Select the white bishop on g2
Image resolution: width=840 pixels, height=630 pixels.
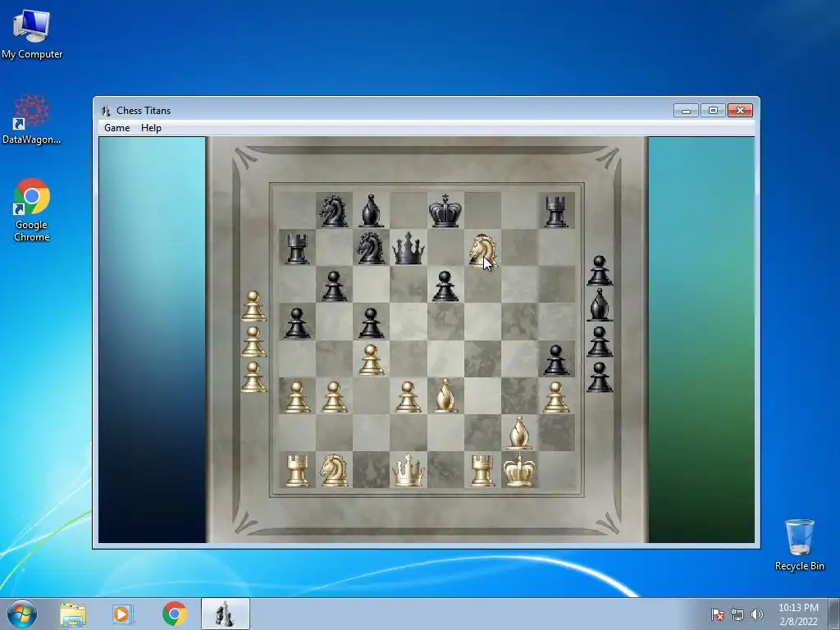pos(518,432)
